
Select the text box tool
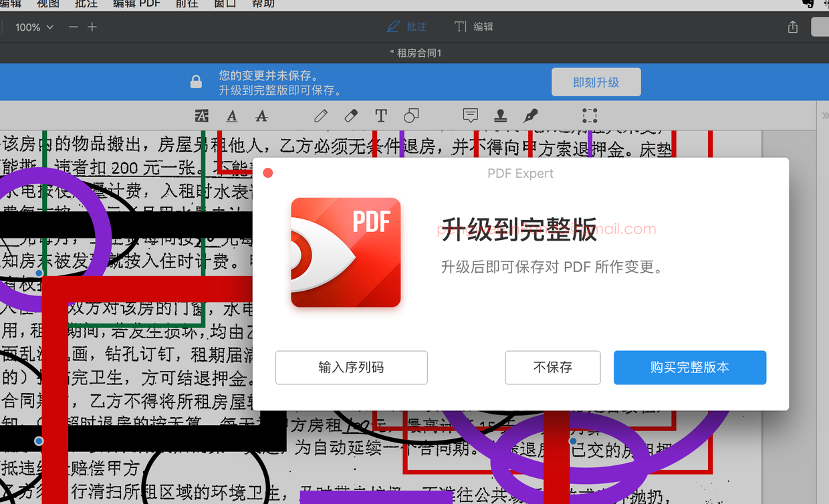(381, 116)
